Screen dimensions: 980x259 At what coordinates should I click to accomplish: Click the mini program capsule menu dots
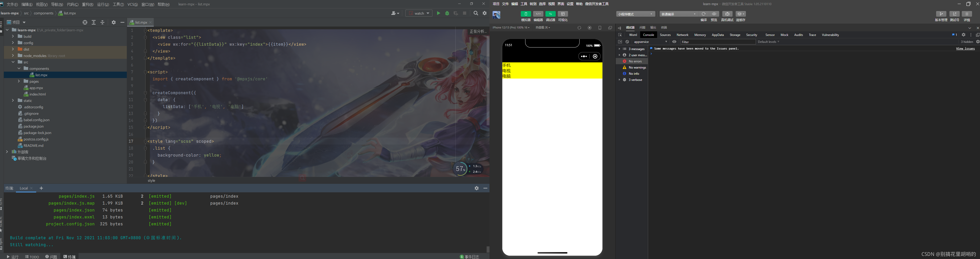[584, 57]
